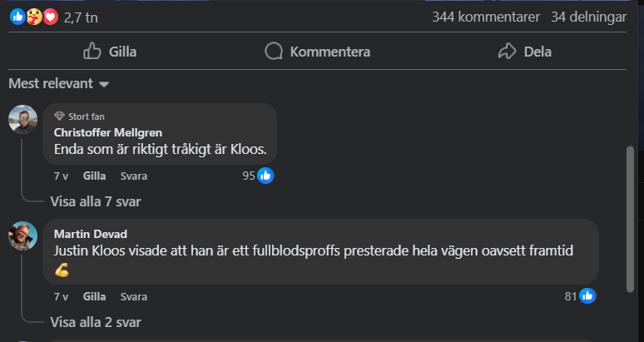This screenshot has height=342, width=644.
Task: Click the blue like reaction icon at top
Action: pos(17,17)
